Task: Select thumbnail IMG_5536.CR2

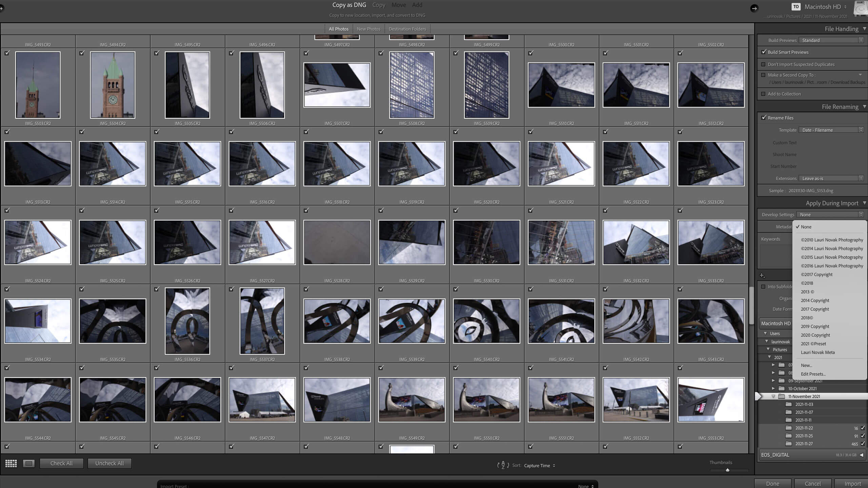Action: (188, 321)
